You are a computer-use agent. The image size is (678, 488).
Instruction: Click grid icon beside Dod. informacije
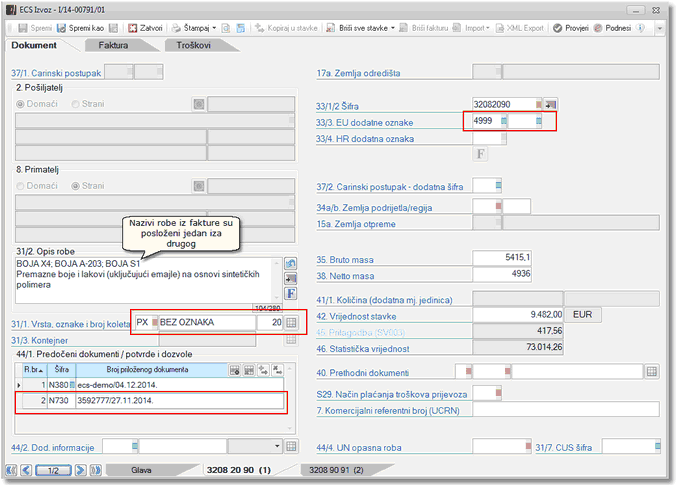(291, 447)
